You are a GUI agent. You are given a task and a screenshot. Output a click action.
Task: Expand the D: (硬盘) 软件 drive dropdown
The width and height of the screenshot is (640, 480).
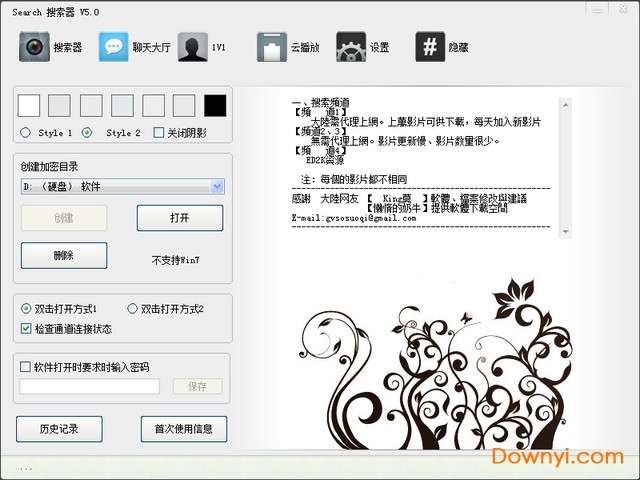[x=217, y=186]
